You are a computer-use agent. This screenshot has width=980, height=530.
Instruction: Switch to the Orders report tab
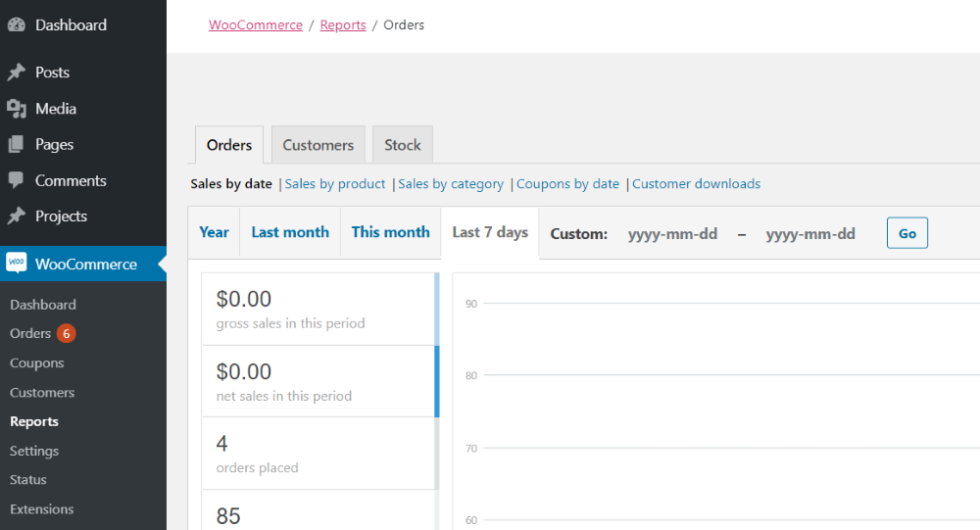(229, 145)
